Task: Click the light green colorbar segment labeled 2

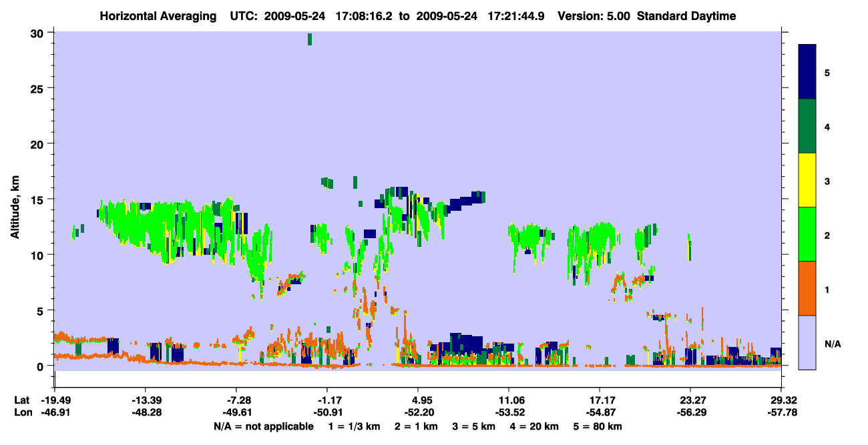Action: pyautogui.click(x=807, y=234)
